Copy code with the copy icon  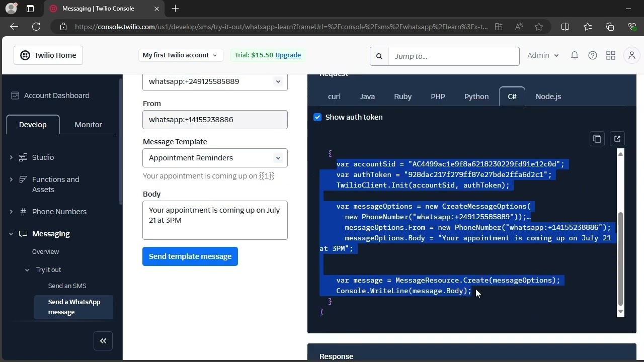click(597, 139)
